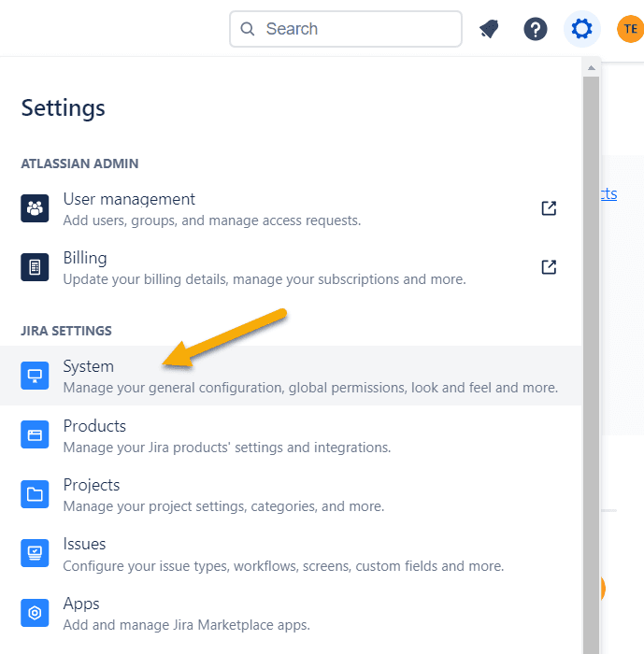Click the Products window icon
Viewport: 644px width, 654px height.
35,434
